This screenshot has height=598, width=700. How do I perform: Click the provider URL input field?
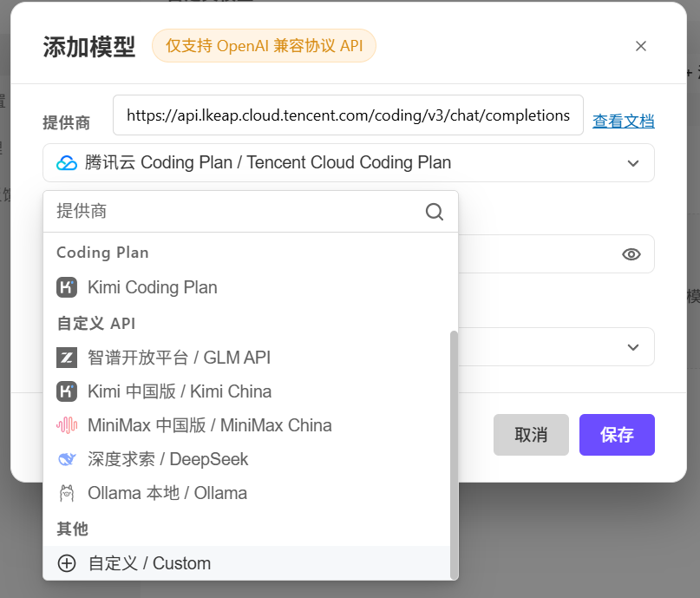(348, 115)
